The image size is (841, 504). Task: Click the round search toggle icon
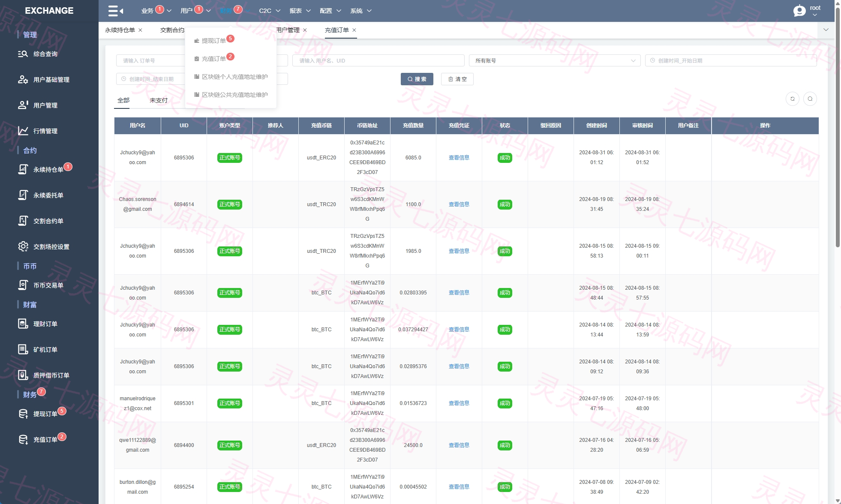tap(810, 99)
